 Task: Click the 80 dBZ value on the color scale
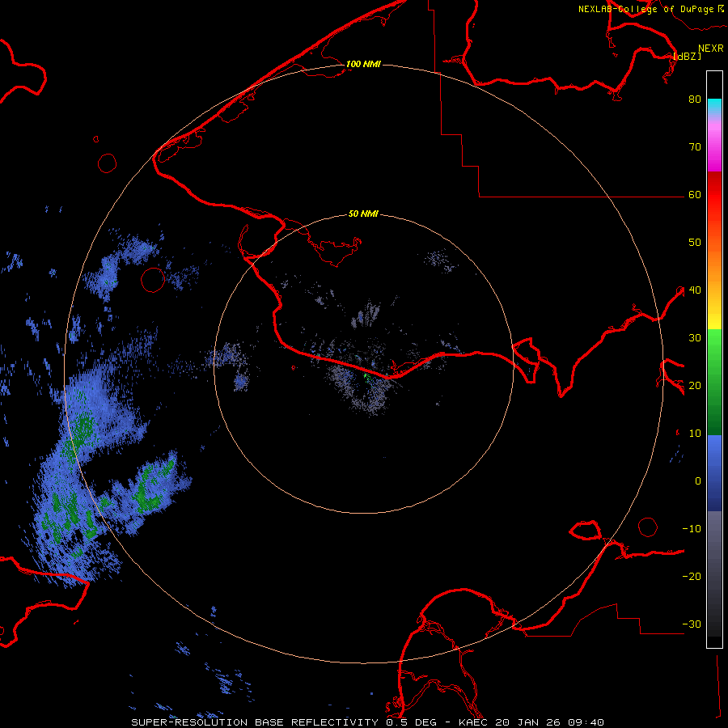tap(695, 99)
